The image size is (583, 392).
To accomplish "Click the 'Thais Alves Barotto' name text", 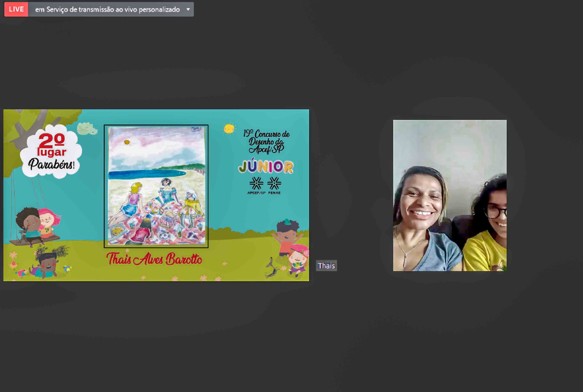I will [154, 259].
